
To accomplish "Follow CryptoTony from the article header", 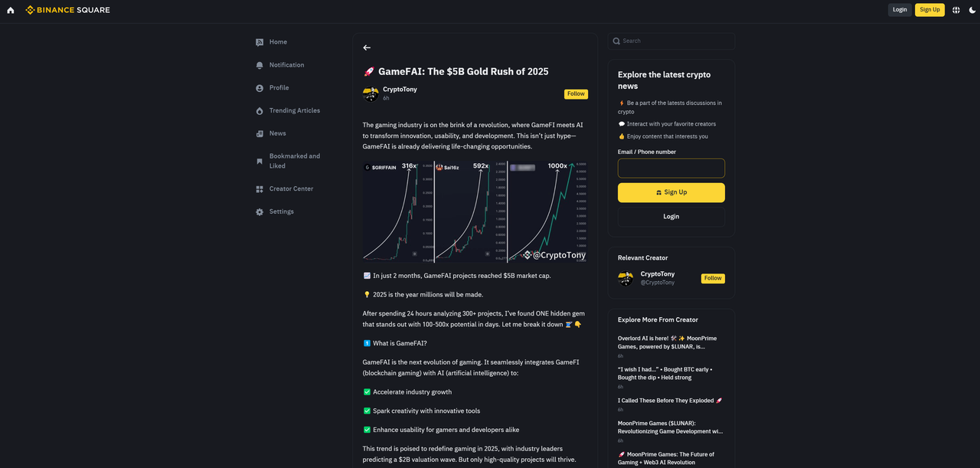I will click(x=576, y=94).
